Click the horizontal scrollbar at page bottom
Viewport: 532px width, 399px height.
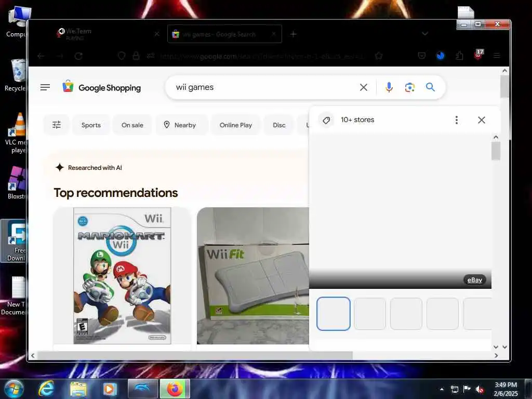coord(195,355)
